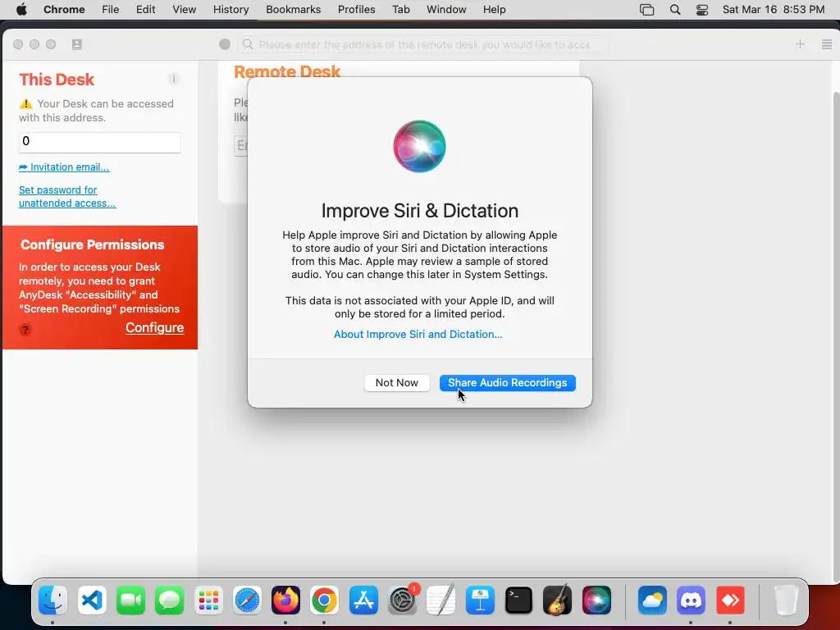Screen dimensions: 840x630
Task: Open TextEdit from the dock
Action: [441, 600]
